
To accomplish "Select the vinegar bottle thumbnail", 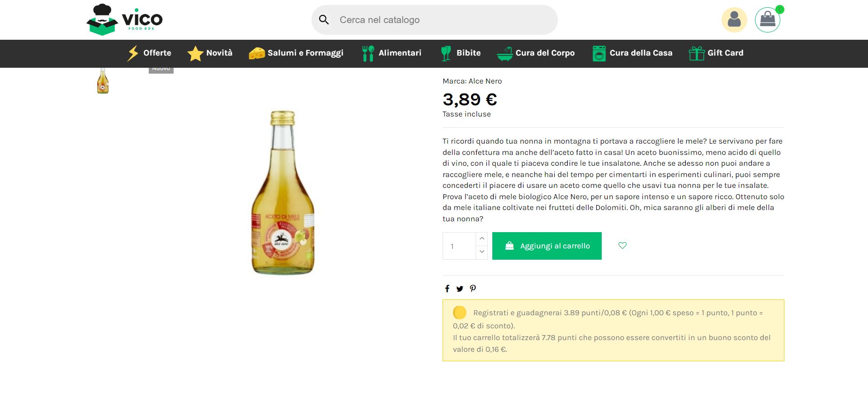I will tap(103, 81).
